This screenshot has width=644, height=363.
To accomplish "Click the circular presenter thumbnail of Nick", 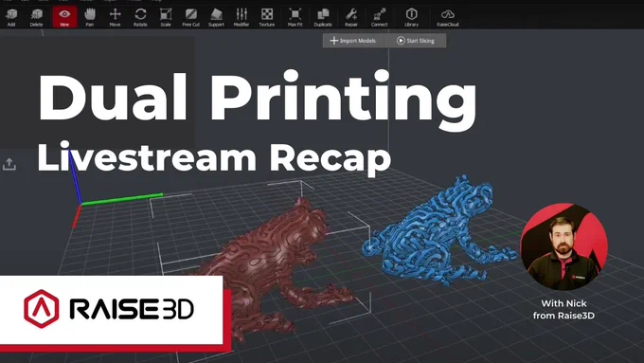I will click(x=563, y=246).
